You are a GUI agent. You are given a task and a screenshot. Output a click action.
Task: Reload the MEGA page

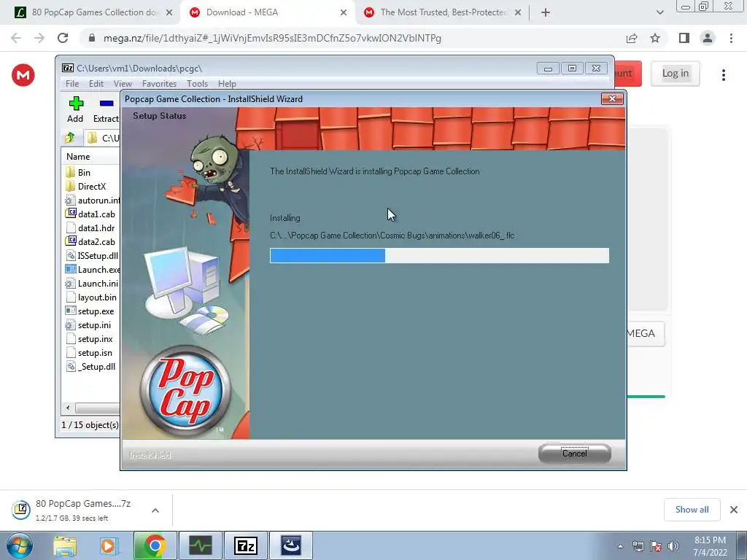point(63,38)
